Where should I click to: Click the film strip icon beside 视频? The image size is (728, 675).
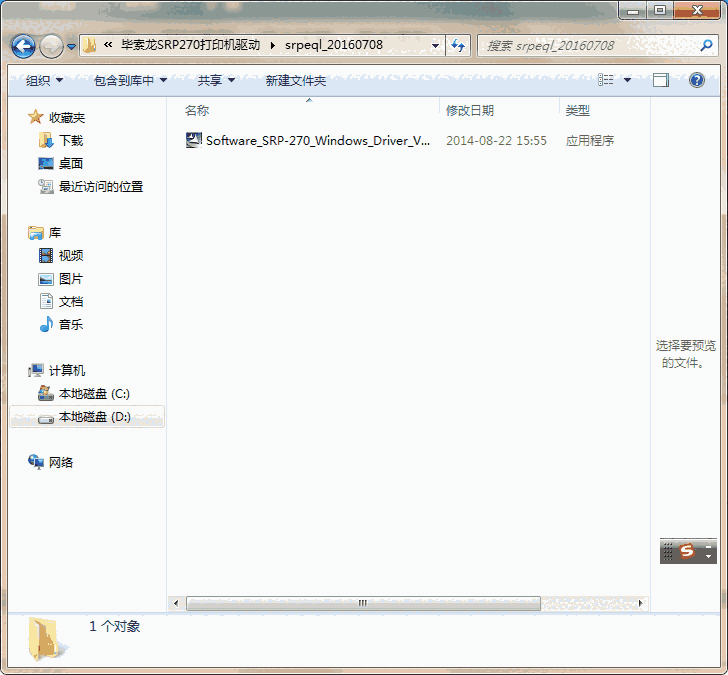click(46, 255)
